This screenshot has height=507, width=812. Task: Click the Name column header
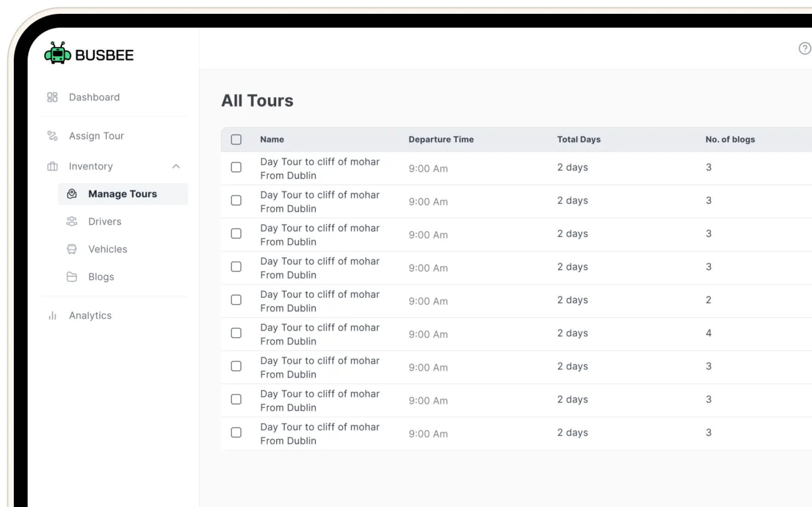click(x=272, y=140)
